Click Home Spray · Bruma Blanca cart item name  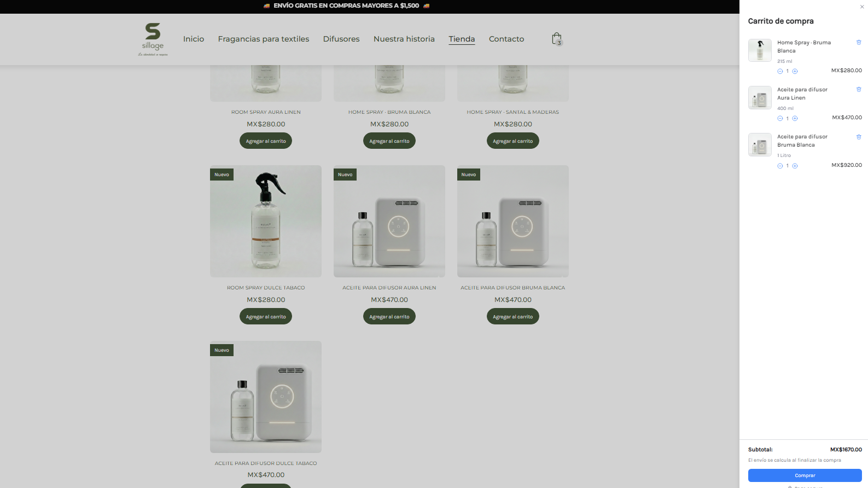pyautogui.click(x=804, y=47)
